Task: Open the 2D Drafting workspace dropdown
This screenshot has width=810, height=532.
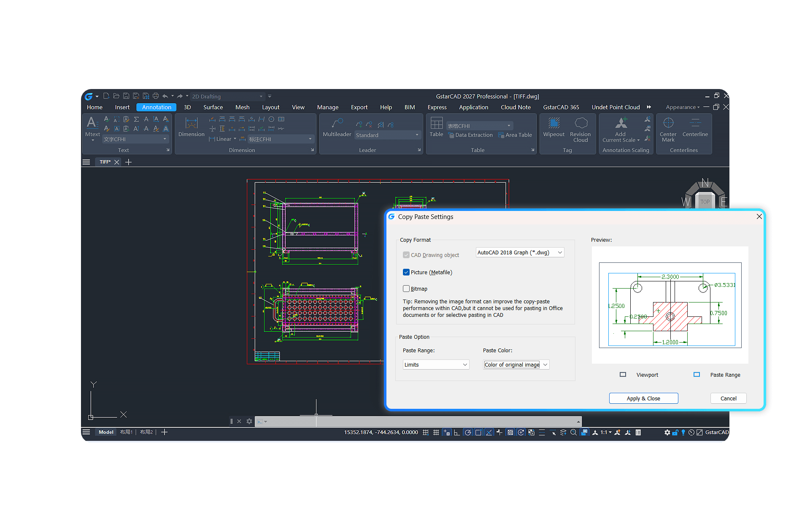Action: 227,97
